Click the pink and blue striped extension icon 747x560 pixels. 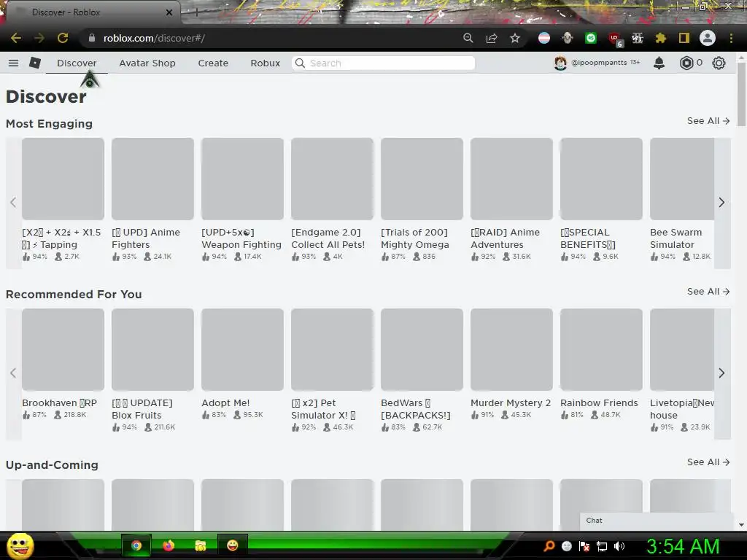point(544,38)
